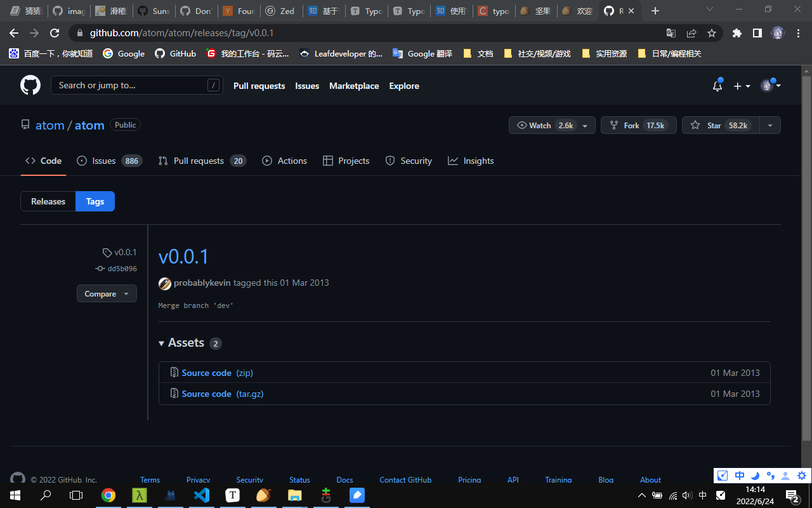Fork the atom repository
The width and height of the screenshot is (812, 508).
tap(639, 125)
